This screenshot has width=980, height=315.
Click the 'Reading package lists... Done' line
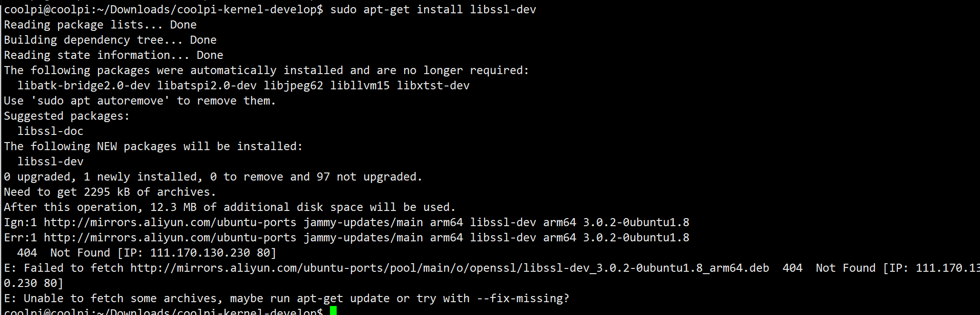tap(100, 25)
